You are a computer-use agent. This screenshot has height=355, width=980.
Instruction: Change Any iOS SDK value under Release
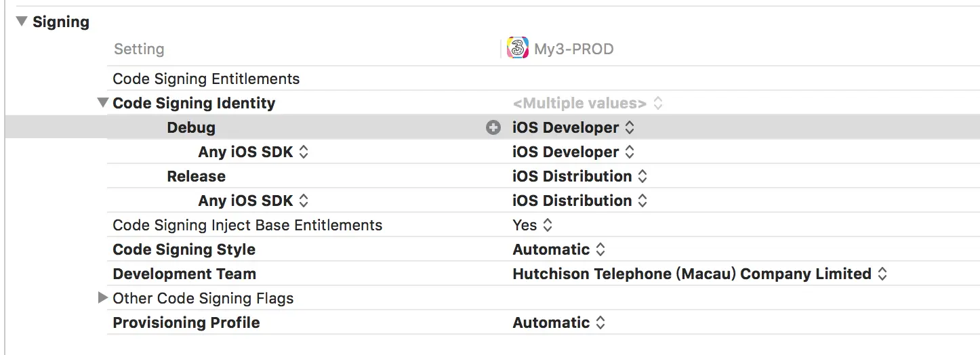[580, 201]
